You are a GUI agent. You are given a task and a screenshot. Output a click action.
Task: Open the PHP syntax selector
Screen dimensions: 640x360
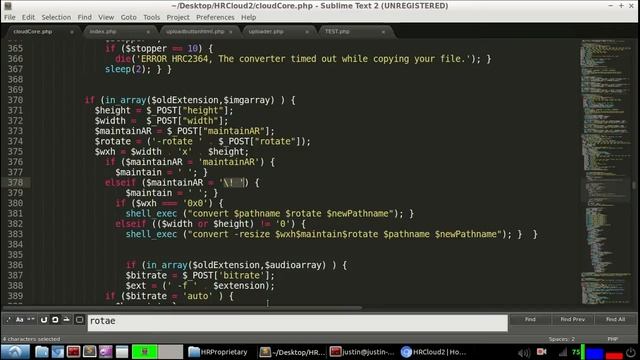[x=612, y=339]
